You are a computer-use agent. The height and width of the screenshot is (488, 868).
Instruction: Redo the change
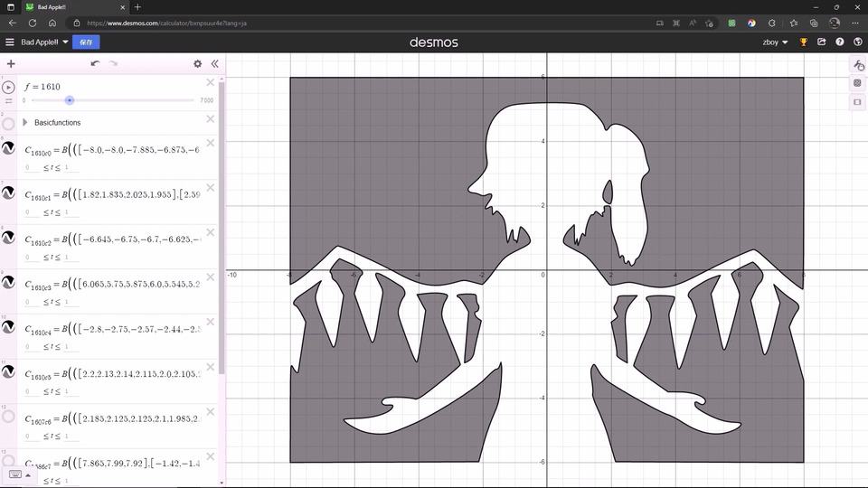(114, 63)
